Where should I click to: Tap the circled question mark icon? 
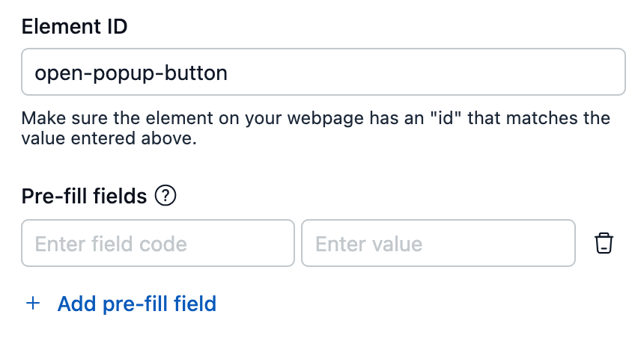tap(165, 196)
